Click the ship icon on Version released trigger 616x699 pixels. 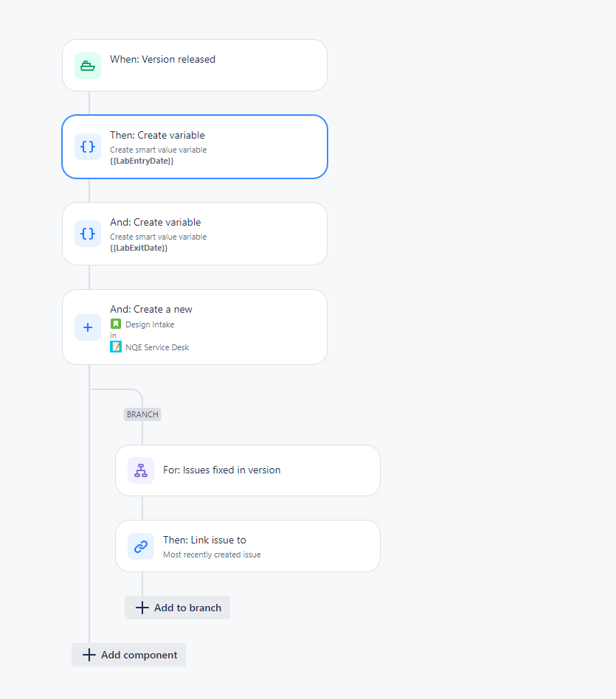click(87, 65)
